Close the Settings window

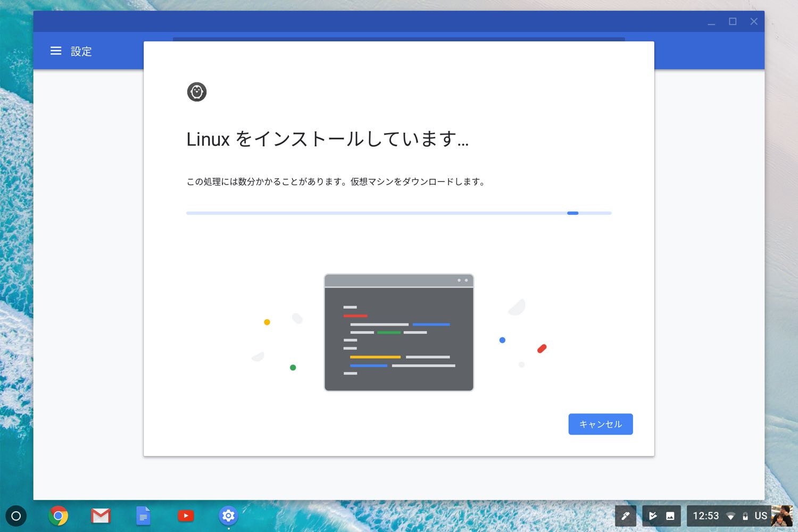pyautogui.click(x=754, y=21)
